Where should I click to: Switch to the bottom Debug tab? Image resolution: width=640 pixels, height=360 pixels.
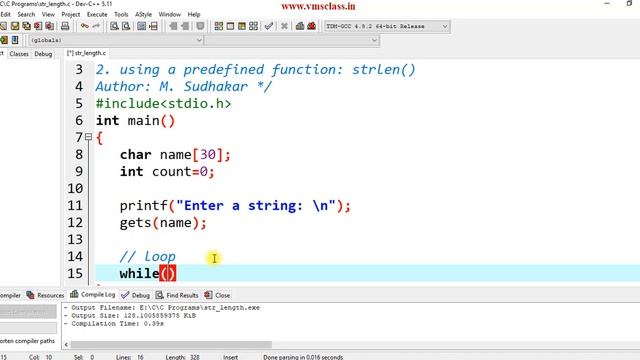coord(136,295)
